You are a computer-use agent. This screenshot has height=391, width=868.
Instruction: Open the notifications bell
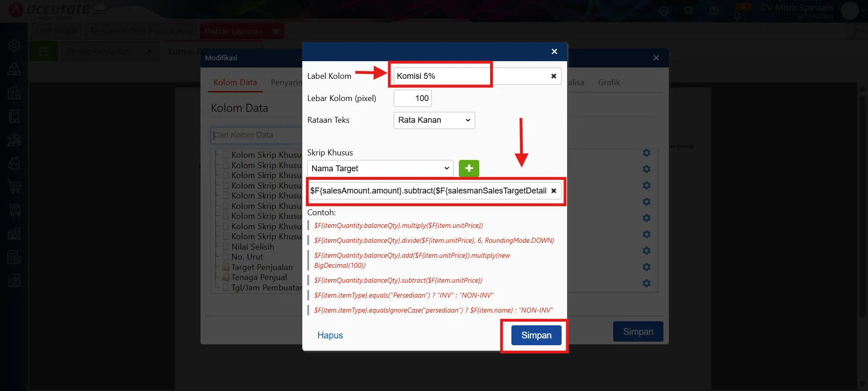click(737, 15)
